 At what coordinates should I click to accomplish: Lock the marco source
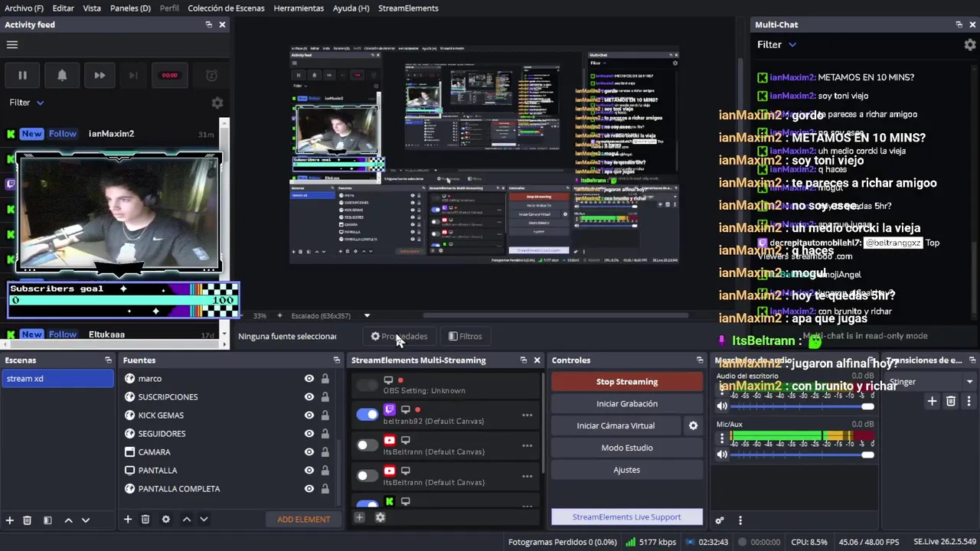tap(325, 379)
